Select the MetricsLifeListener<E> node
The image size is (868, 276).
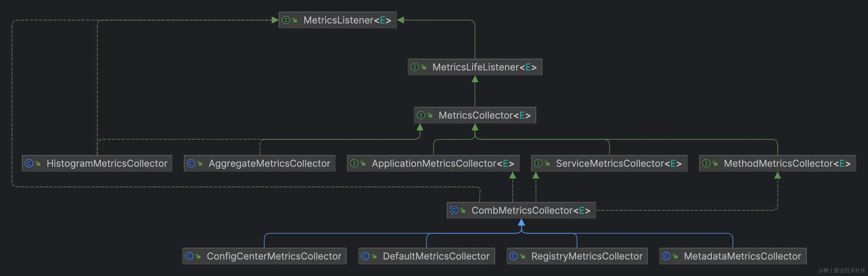(x=475, y=67)
